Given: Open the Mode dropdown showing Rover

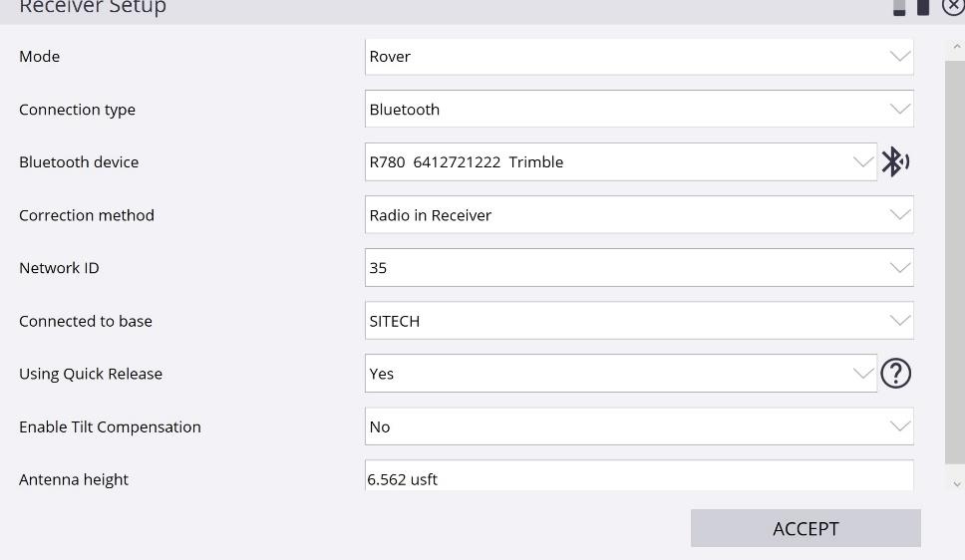Looking at the screenshot, I should pos(638,57).
